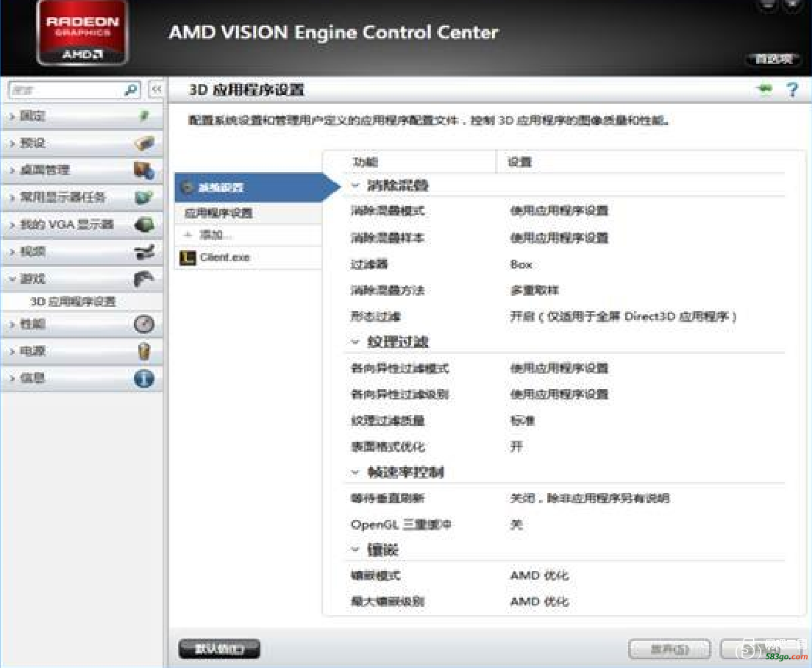Collapse the 纹理过滤 section
This screenshot has width=812, height=668.
tap(355, 342)
